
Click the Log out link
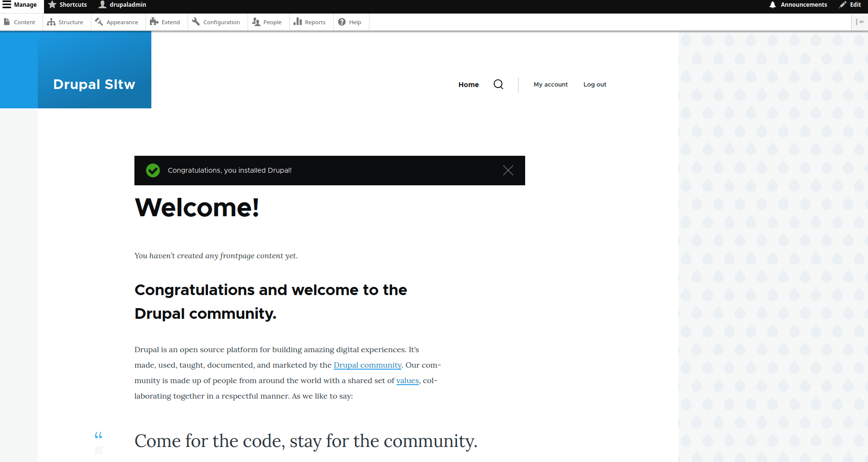[594, 85]
